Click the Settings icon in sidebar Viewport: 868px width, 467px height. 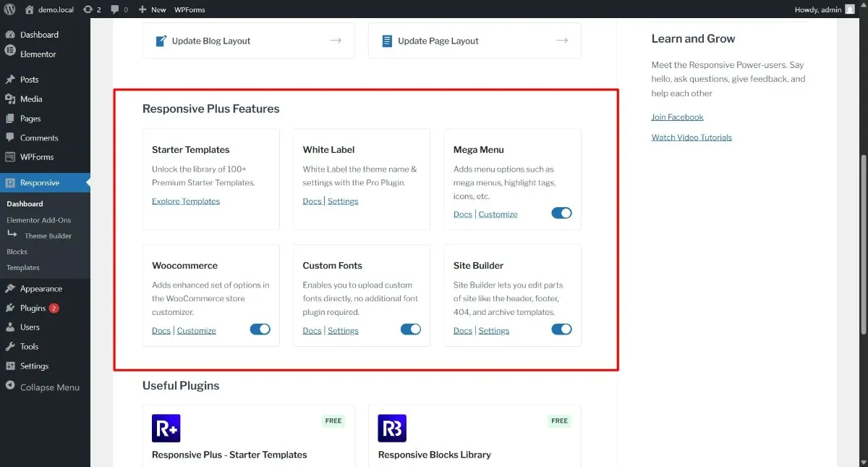pyautogui.click(x=10, y=366)
